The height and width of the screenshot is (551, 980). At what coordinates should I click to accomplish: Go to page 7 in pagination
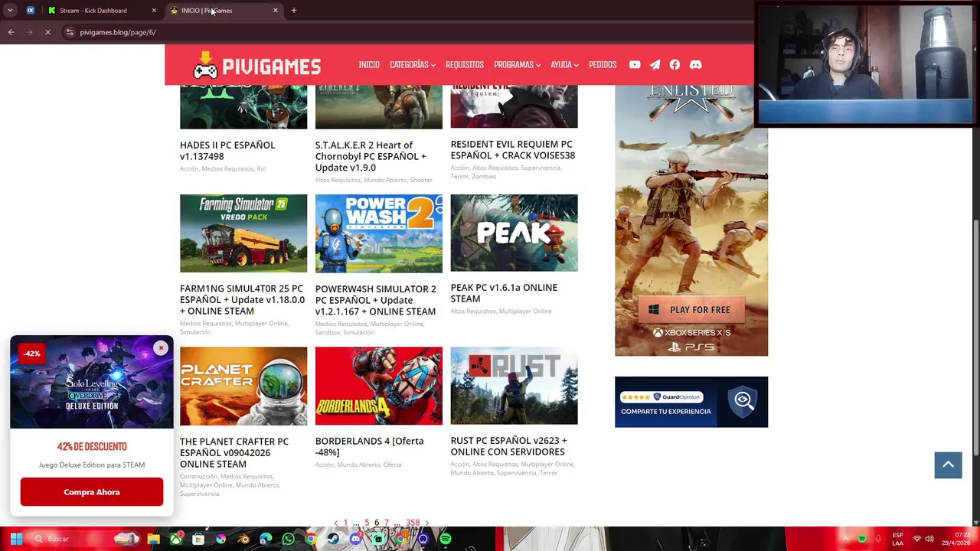point(387,523)
